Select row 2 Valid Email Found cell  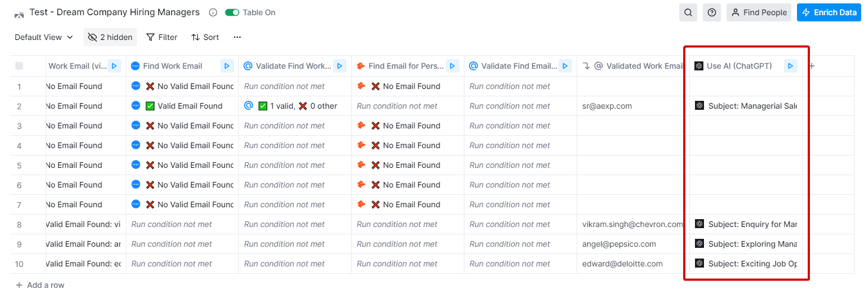coord(182,106)
